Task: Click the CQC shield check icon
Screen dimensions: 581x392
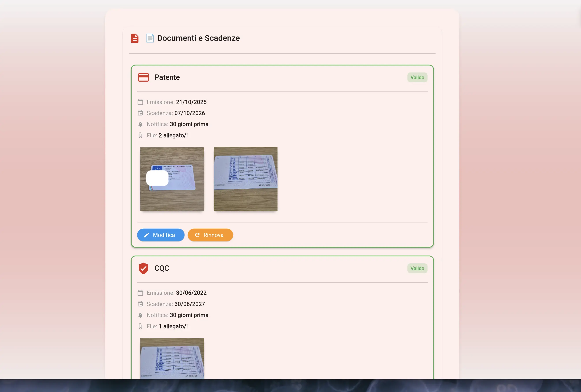Action: point(143,268)
